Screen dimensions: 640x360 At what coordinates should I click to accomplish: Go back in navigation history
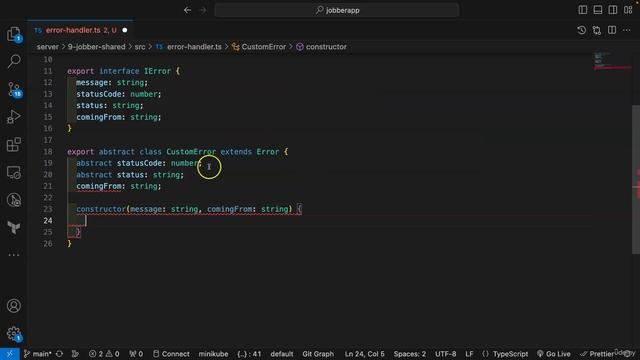click(x=187, y=10)
